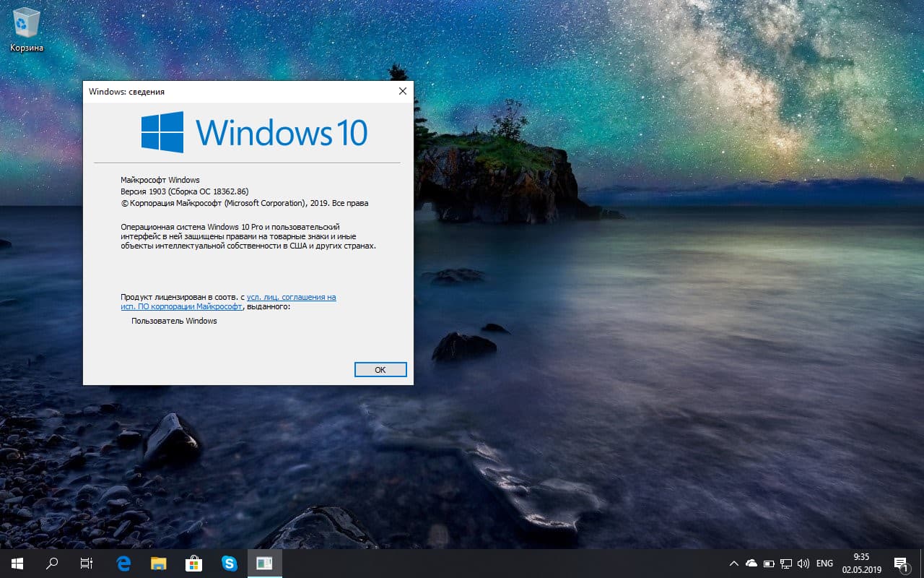Switch keyboard layout via ENG indicator

tap(824, 563)
